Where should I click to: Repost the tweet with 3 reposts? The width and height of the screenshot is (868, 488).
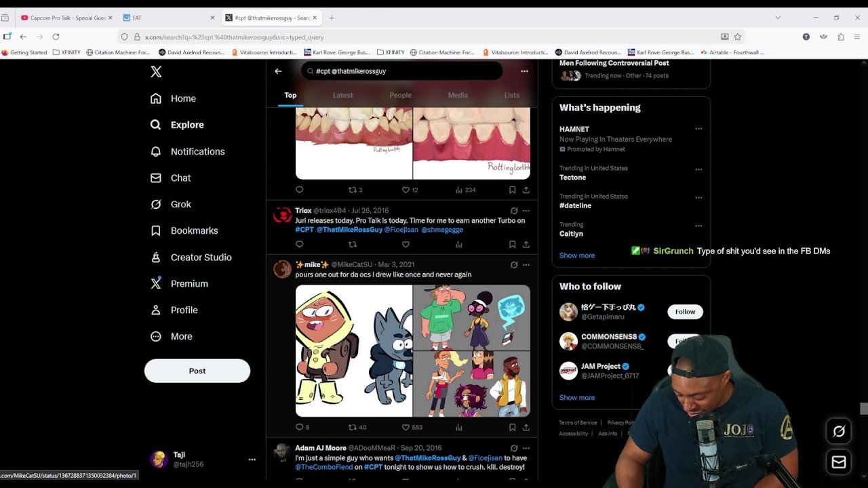point(355,190)
